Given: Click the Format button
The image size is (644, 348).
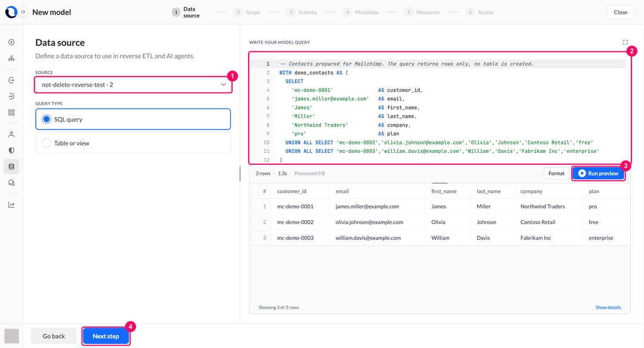Looking at the screenshot, I should (556, 173).
